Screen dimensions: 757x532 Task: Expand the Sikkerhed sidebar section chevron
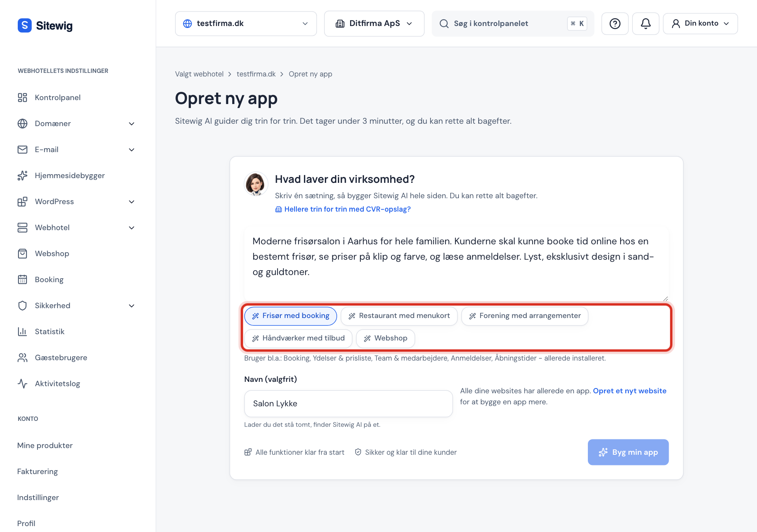tap(132, 306)
